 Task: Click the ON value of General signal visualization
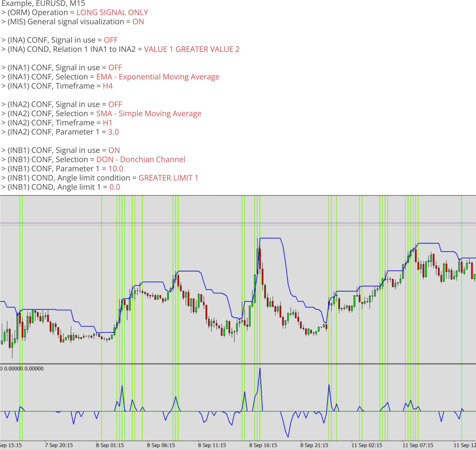pos(138,22)
